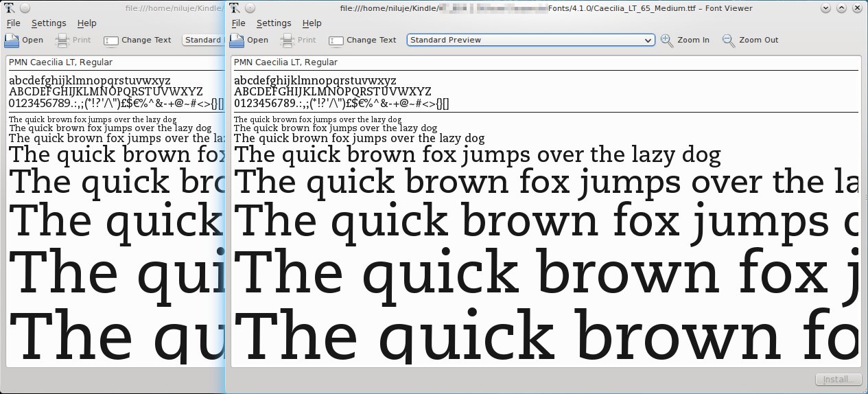The width and height of the screenshot is (868, 394).
Task: Click the Open icon in the back window
Action: (x=12, y=40)
